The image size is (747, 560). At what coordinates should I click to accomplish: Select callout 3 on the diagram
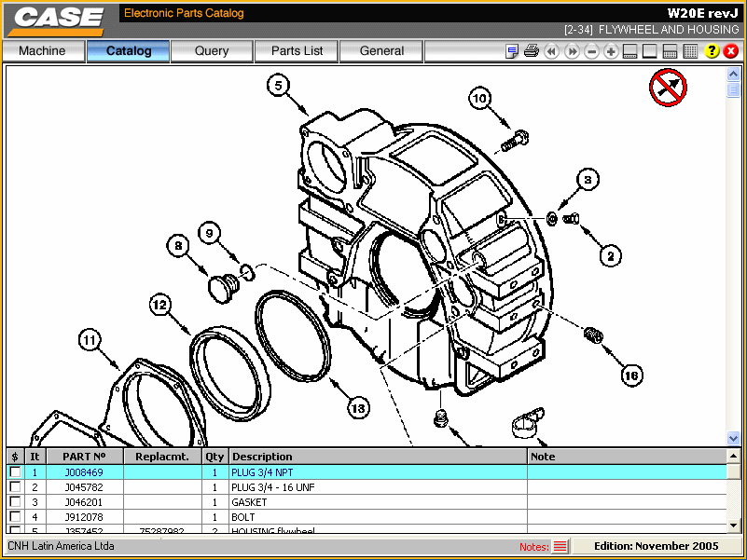(588, 180)
